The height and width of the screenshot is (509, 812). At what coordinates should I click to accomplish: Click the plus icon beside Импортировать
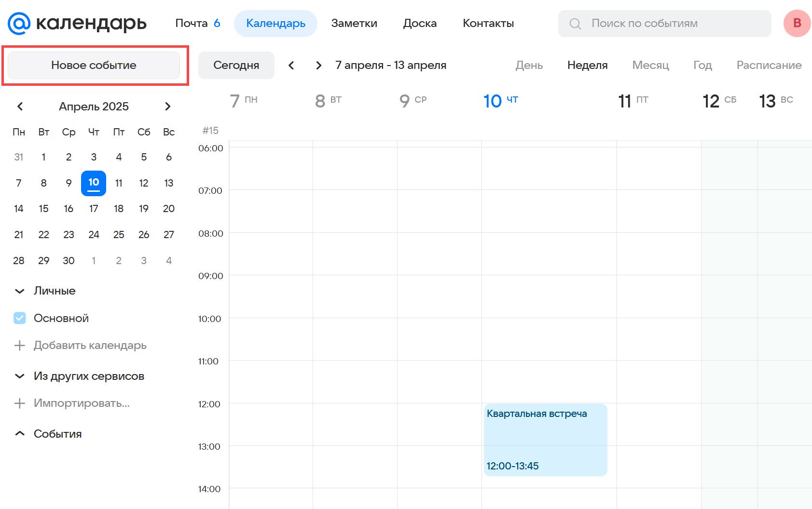(19, 403)
